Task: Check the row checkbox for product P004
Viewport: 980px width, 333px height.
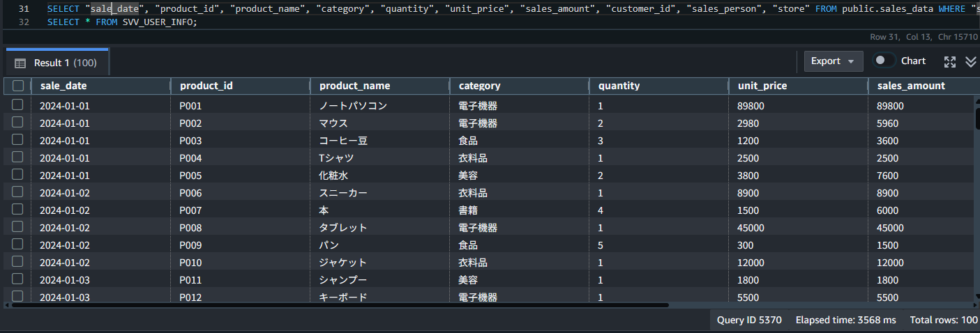Action: tap(17, 157)
